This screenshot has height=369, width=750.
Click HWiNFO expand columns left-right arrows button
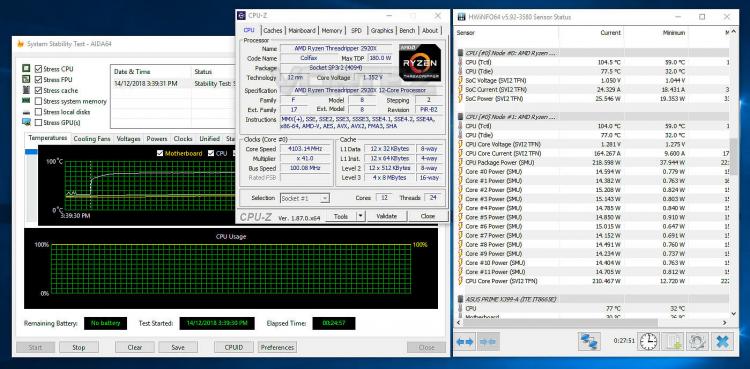coord(464,342)
